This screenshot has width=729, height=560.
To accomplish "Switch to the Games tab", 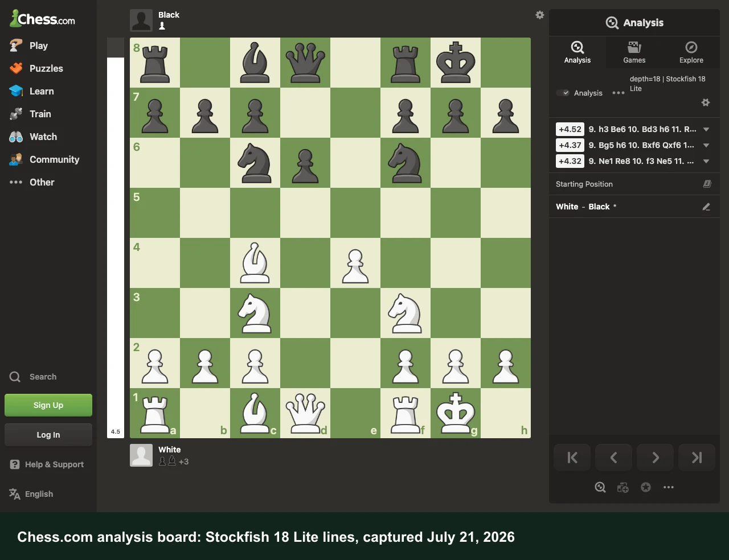I will click(634, 52).
